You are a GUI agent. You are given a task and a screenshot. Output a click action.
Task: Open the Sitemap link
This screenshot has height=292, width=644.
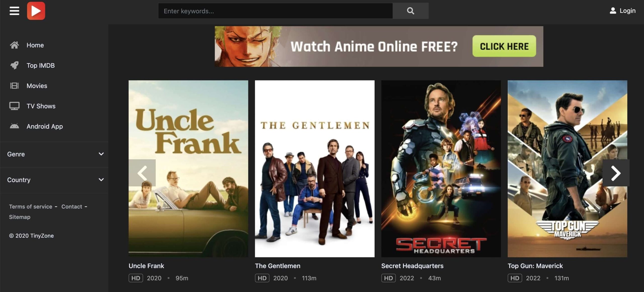coord(20,217)
